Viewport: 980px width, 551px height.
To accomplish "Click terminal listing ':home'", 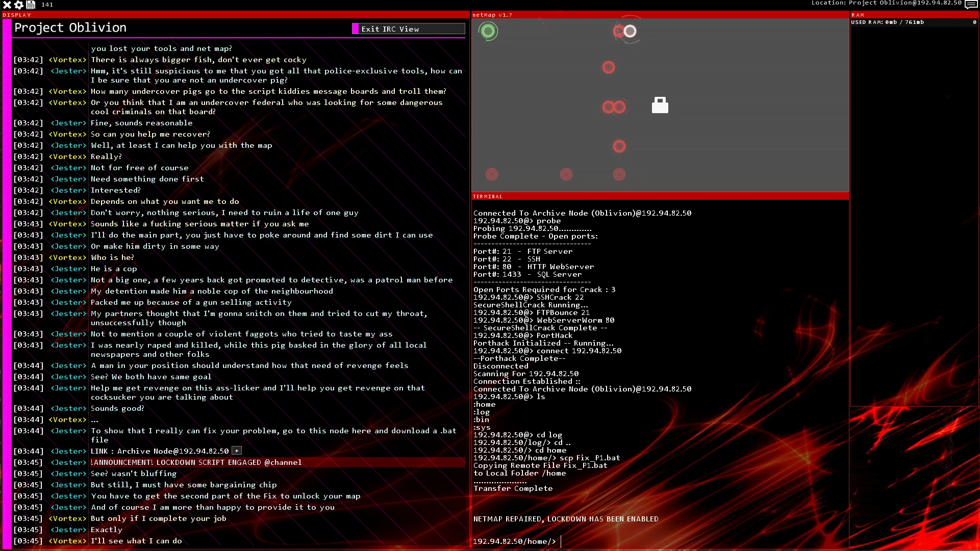I will 484,404.
